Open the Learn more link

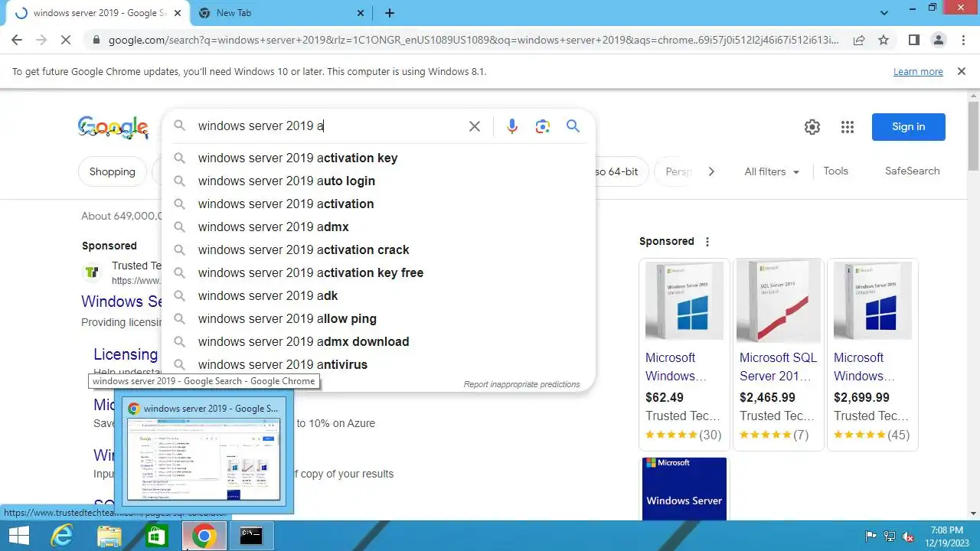pos(918,71)
